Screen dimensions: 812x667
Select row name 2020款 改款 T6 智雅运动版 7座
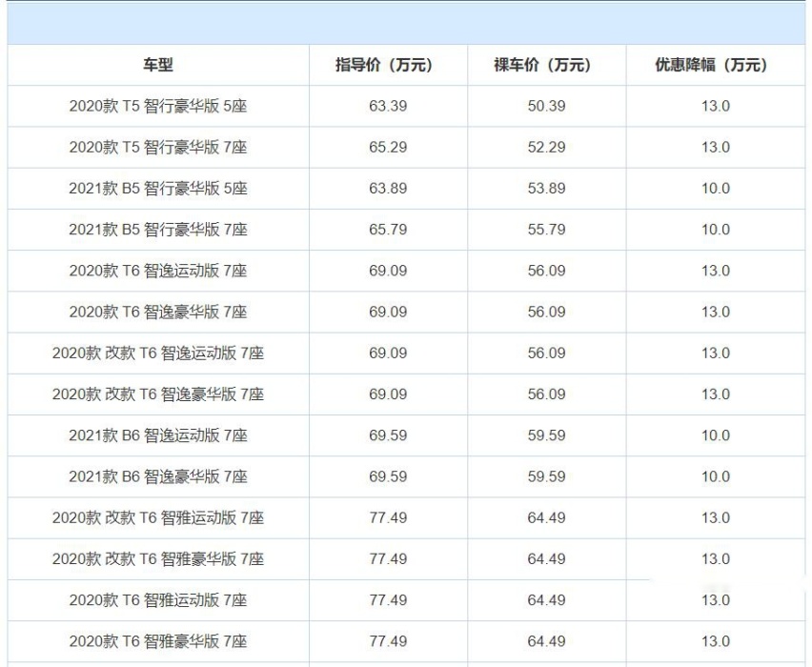[158, 517]
